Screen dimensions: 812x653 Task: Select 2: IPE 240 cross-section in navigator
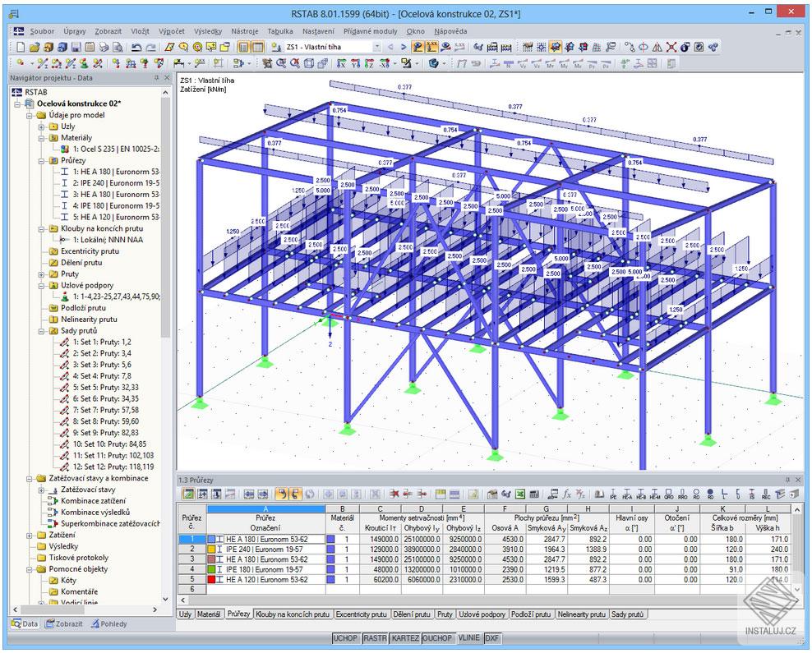116,183
